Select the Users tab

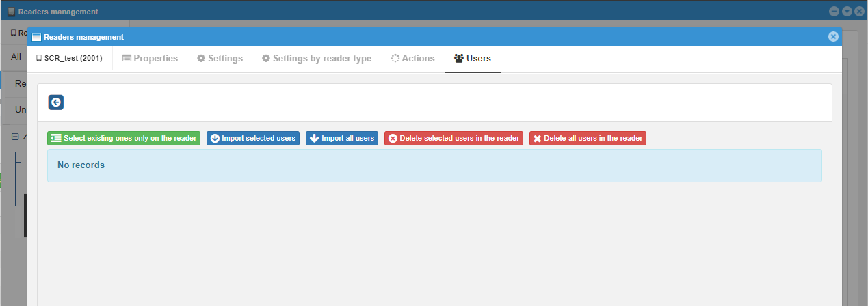click(x=473, y=59)
